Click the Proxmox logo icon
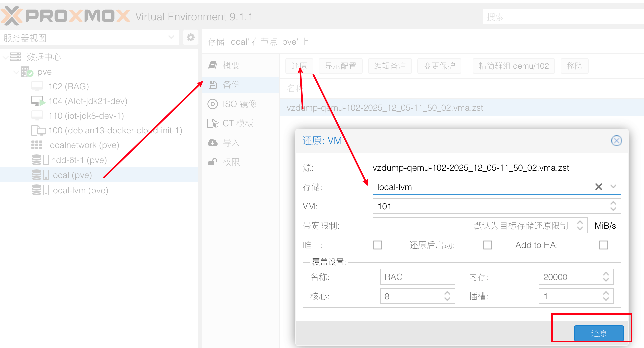The height and width of the screenshot is (348, 644). click(12, 16)
